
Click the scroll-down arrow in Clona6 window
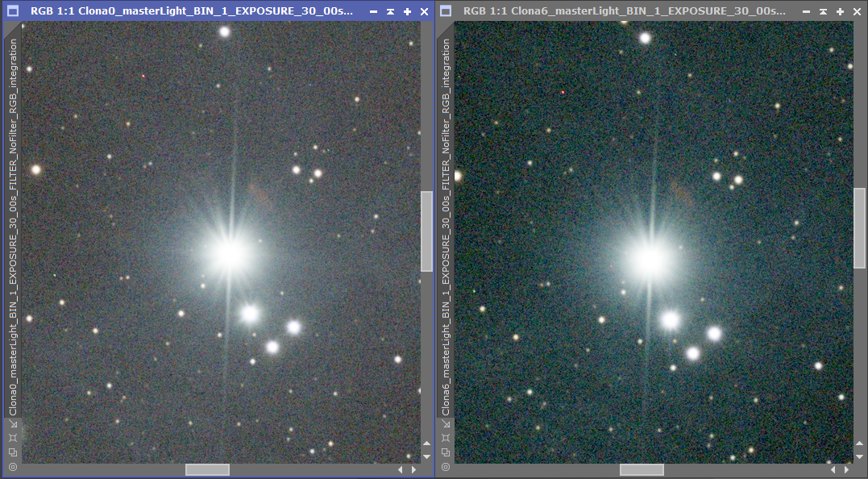(x=859, y=456)
